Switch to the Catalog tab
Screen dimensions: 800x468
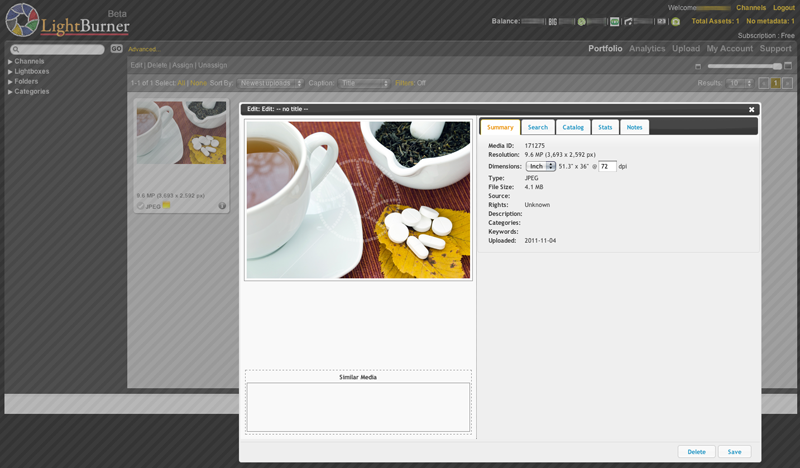click(573, 127)
